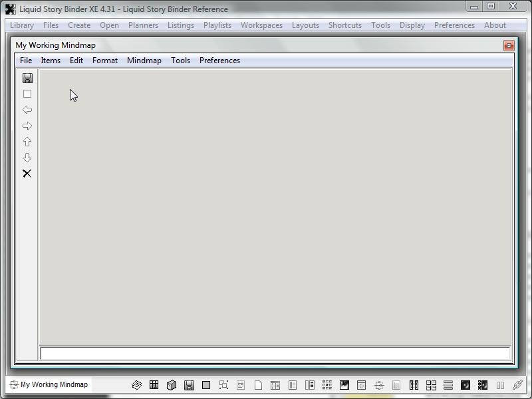Close the My Working Mindmap window
The image size is (532, 399).
509,45
